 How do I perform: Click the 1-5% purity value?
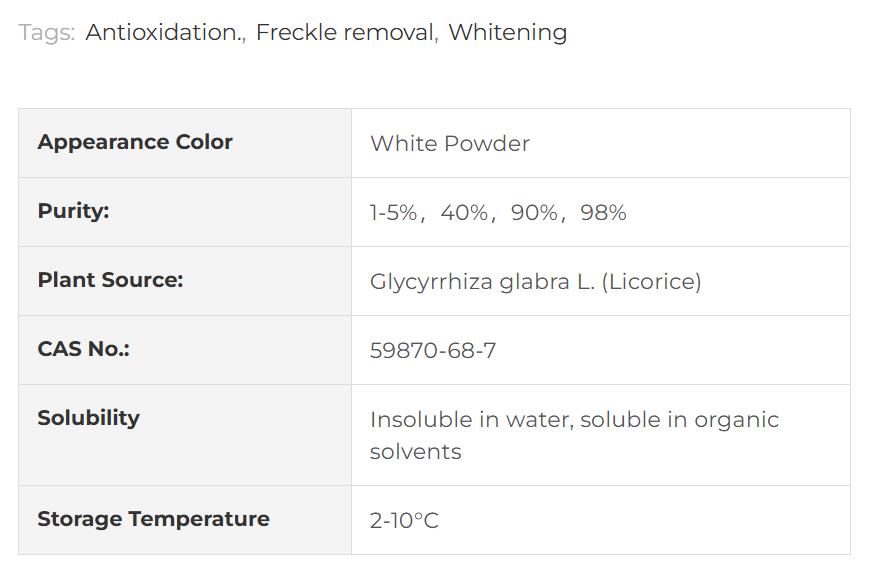click(392, 212)
